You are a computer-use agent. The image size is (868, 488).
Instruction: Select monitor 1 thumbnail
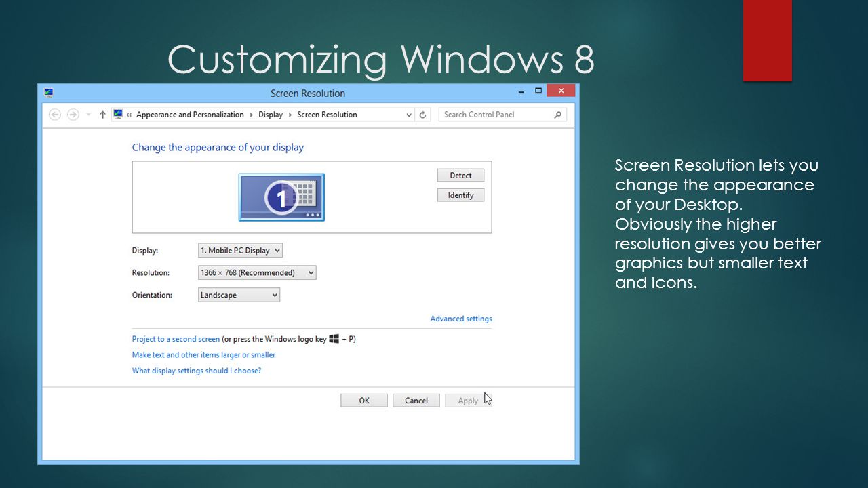pyautogui.click(x=281, y=197)
